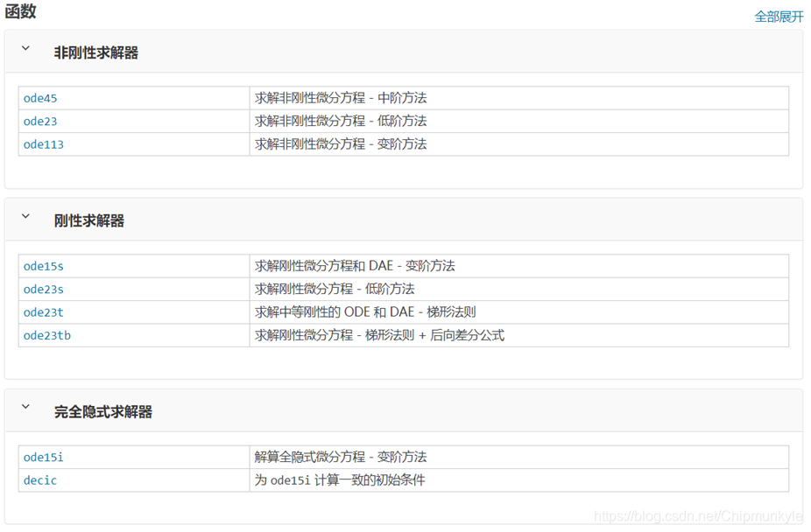Collapse the 非刚性求解器 section chevron

coord(25,50)
